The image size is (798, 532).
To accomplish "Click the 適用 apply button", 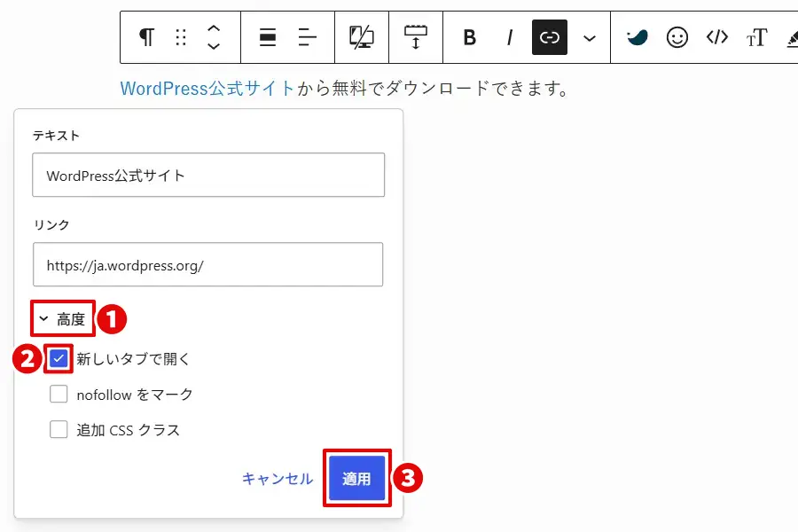I will click(x=356, y=478).
